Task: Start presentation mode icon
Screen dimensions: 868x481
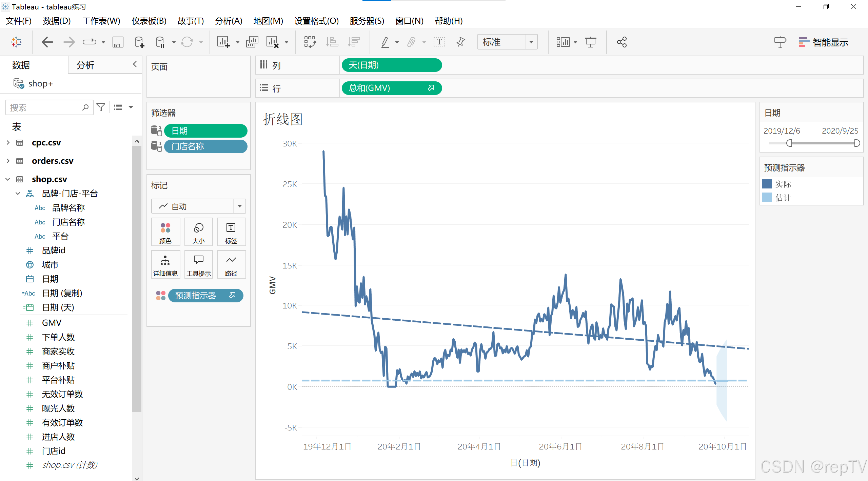Action: [591, 42]
